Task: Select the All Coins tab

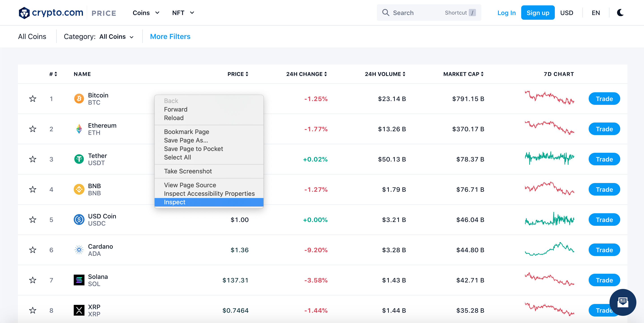Action: click(32, 37)
